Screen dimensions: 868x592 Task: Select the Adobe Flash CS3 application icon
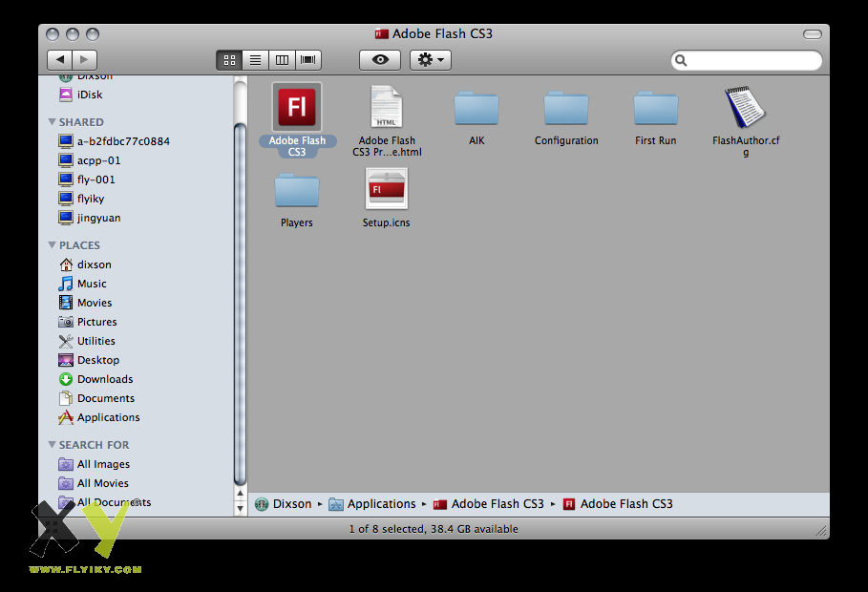click(297, 108)
